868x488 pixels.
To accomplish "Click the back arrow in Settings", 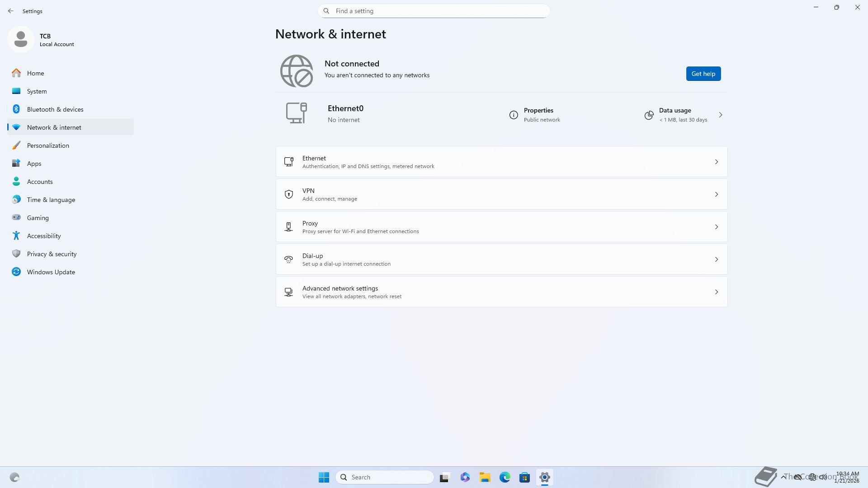I will tap(11, 11).
